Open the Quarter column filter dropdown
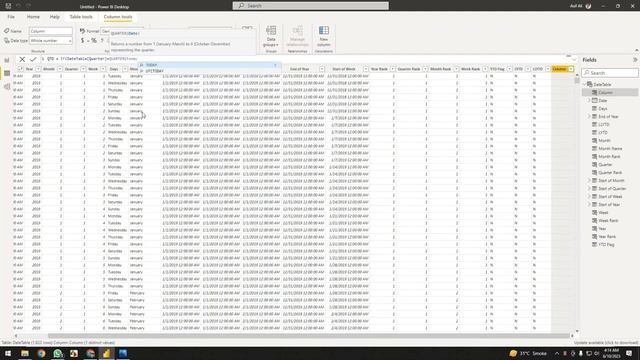This screenshot has height=360, width=640. coord(83,69)
